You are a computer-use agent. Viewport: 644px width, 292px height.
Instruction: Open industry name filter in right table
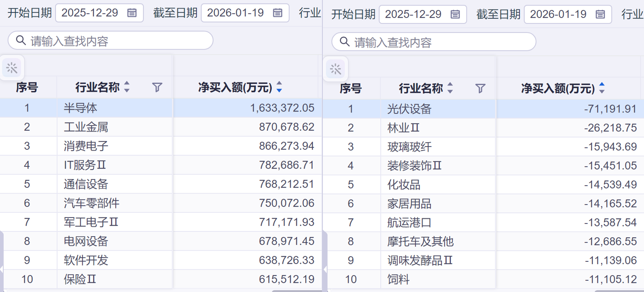480,89
